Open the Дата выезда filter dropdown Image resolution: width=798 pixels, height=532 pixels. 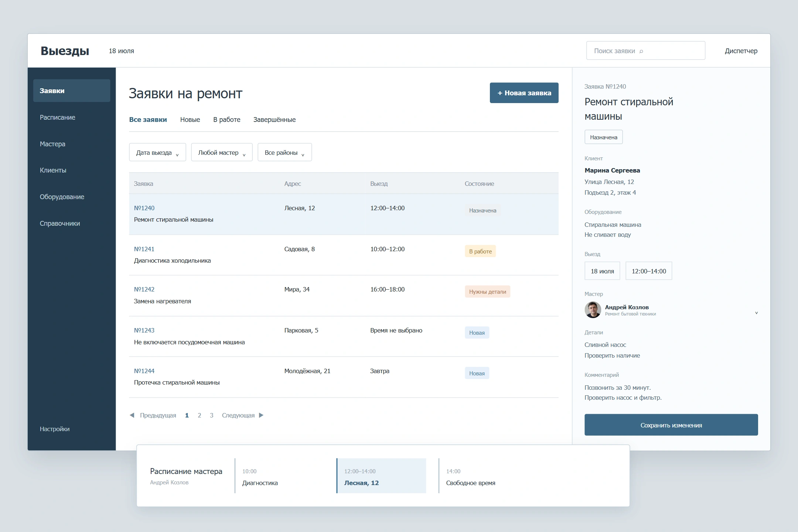click(x=157, y=152)
